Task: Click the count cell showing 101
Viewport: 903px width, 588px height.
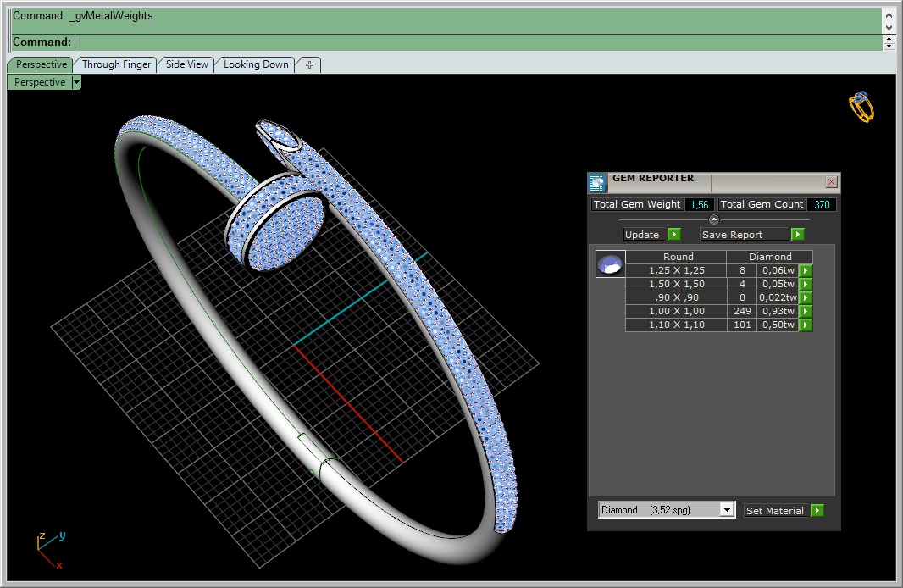Action: (x=742, y=325)
